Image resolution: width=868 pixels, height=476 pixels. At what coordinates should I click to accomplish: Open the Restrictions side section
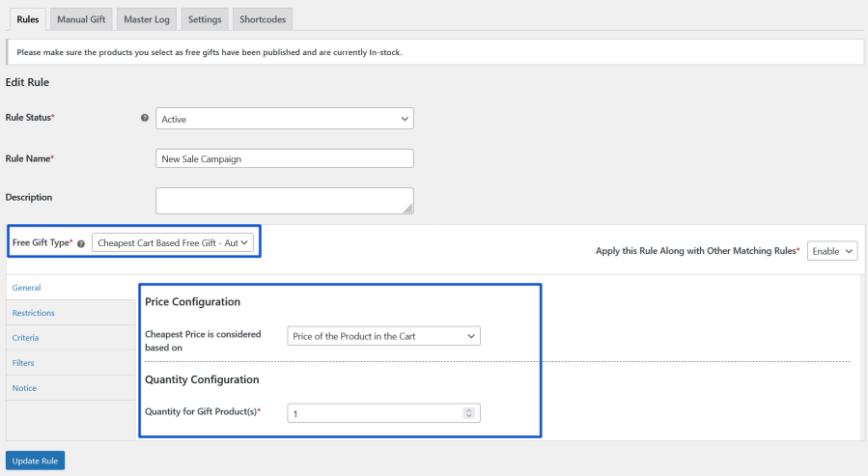click(34, 313)
